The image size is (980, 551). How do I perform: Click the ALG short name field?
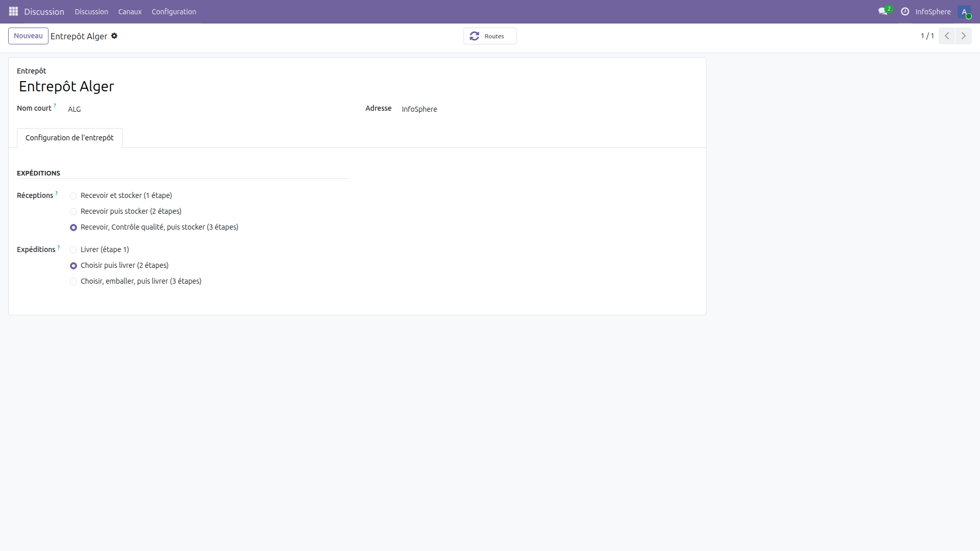75,109
